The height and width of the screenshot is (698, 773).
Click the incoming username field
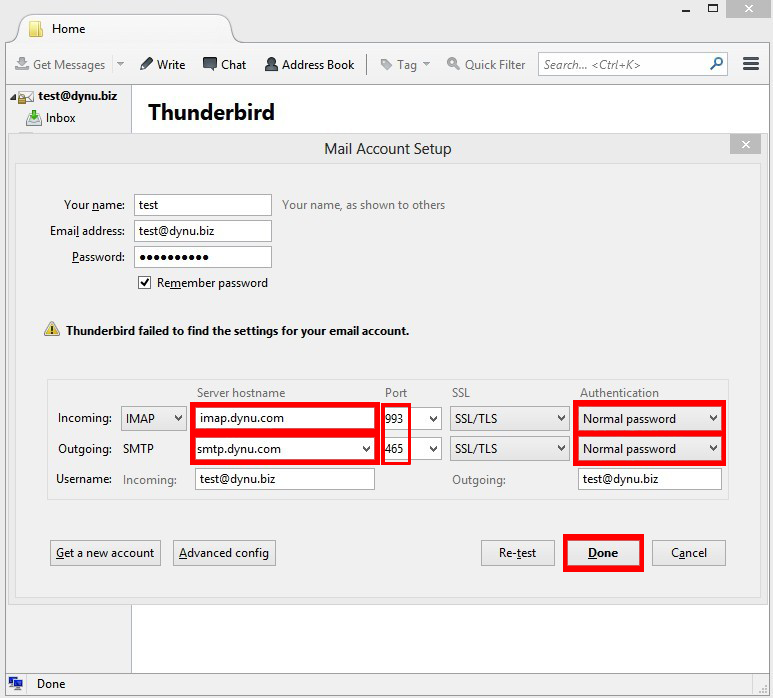click(x=284, y=479)
